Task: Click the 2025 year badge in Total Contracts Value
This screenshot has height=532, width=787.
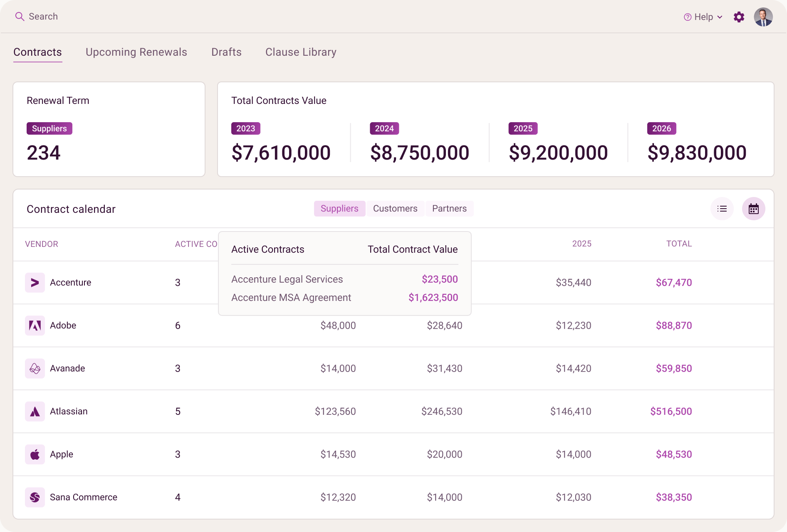Action: pyautogui.click(x=523, y=128)
